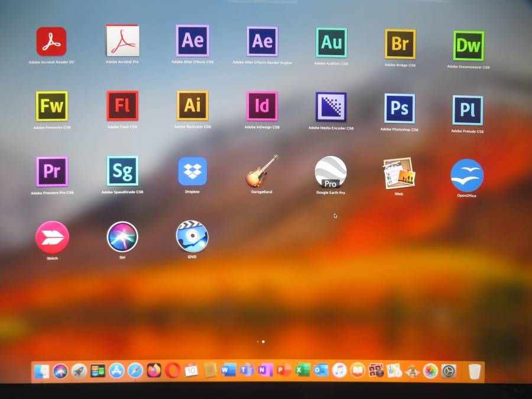
Task: Open OneNote from the Dock
Action: coord(265,370)
